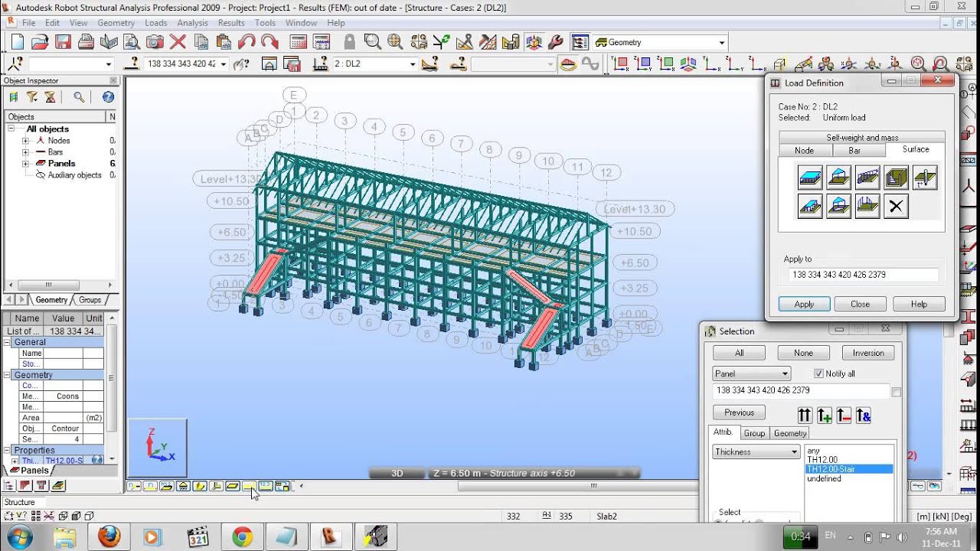Click the intersect selection arrow ampersand icon
Viewport: 980px width, 551px height.
pos(864,415)
